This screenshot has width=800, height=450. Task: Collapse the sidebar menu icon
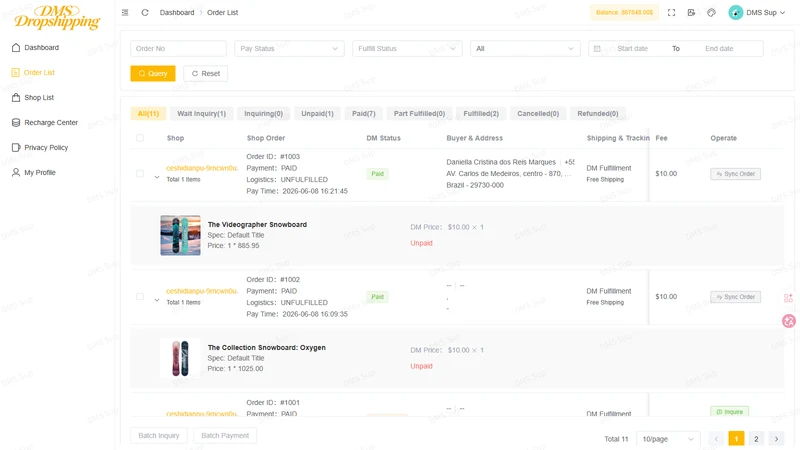coord(125,12)
